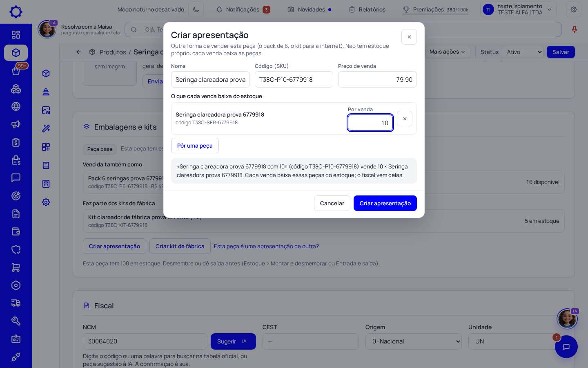Cancel the dialog with the Cancelar button
The image size is (588, 368).
(332, 203)
